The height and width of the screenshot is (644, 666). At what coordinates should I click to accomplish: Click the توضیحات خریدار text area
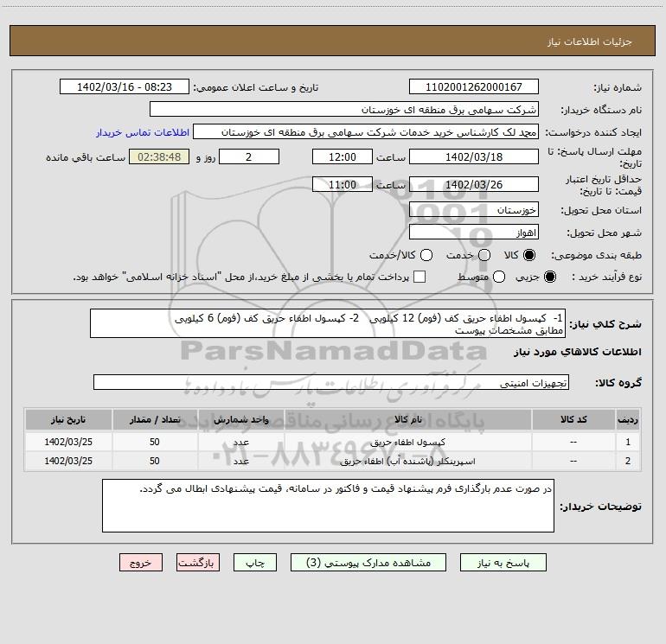328,506
